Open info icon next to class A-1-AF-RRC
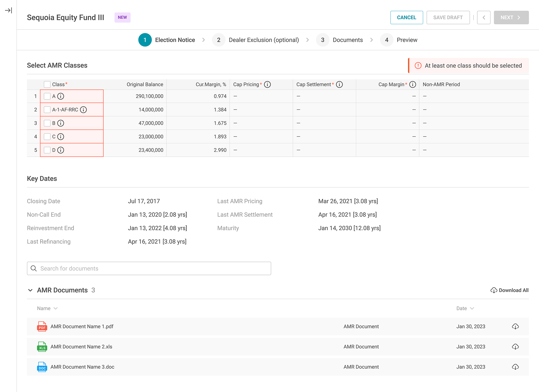Screen dimensions: 539x392 (x=84, y=110)
